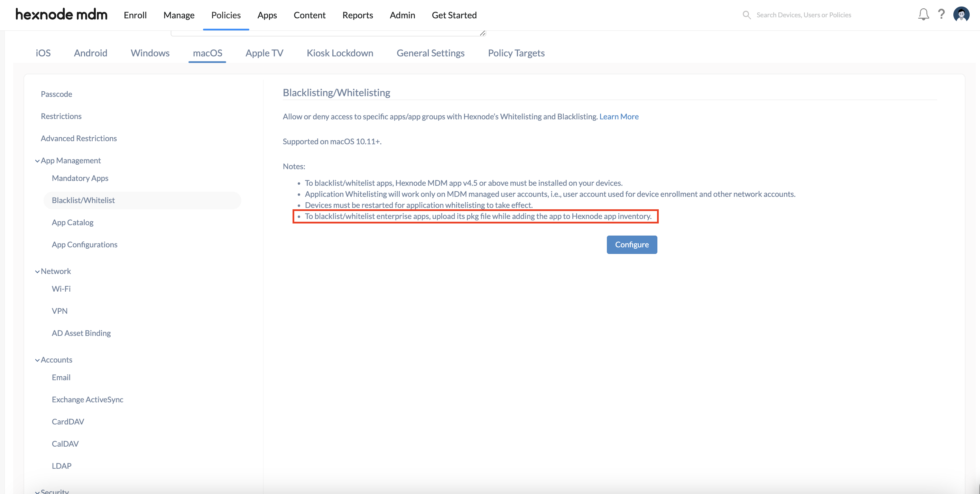The image size is (980, 494).
Task: Open the notifications bell
Action: (923, 15)
